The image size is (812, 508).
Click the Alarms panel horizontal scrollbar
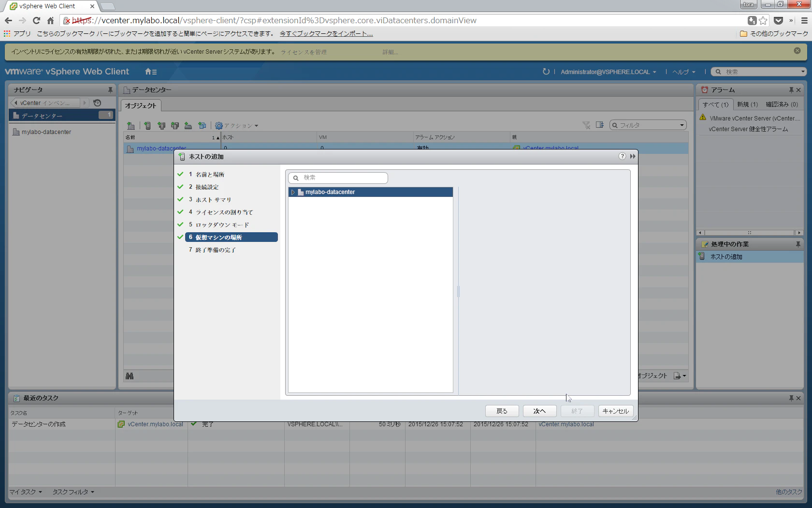coord(750,233)
